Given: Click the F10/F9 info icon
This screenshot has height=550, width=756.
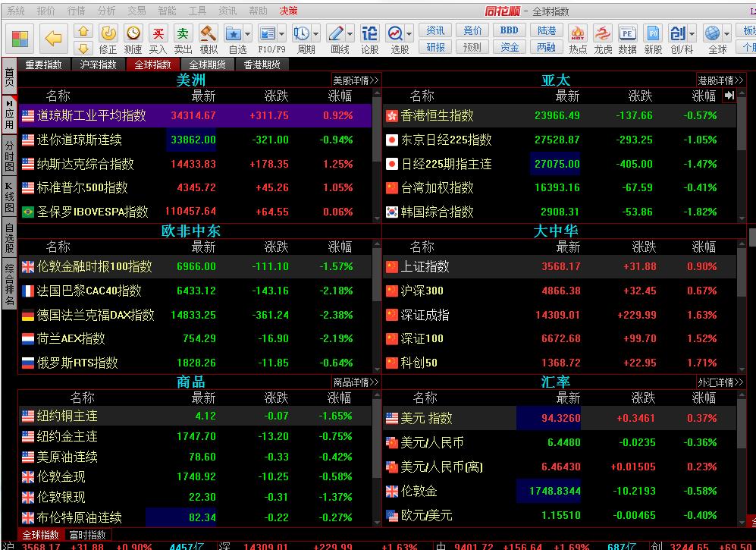Looking at the screenshot, I should (x=267, y=33).
